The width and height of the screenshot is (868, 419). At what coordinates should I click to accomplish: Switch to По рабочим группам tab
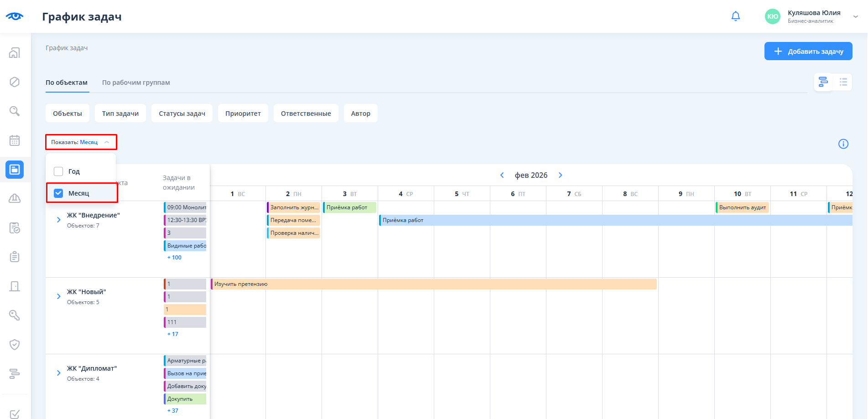(136, 83)
